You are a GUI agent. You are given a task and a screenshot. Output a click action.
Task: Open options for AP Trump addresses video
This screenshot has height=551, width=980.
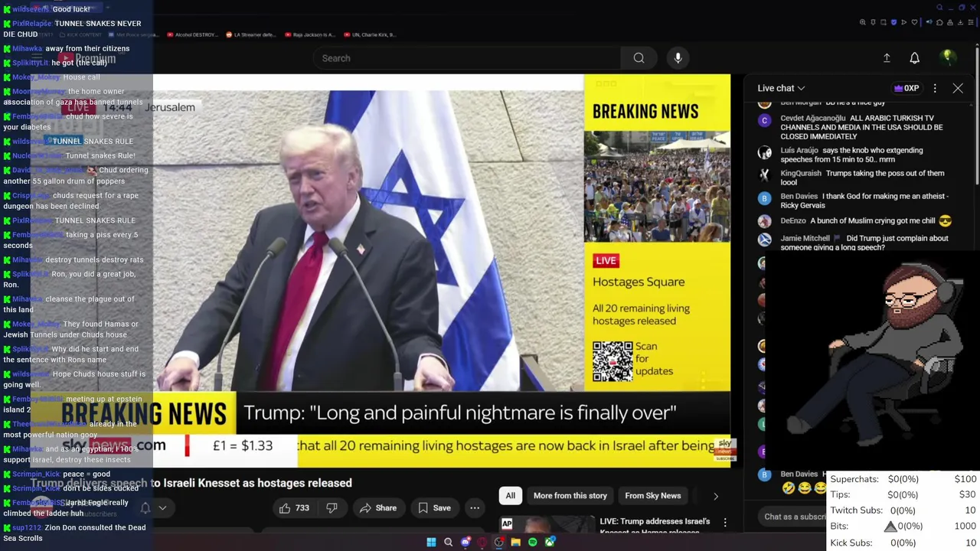point(725,523)
